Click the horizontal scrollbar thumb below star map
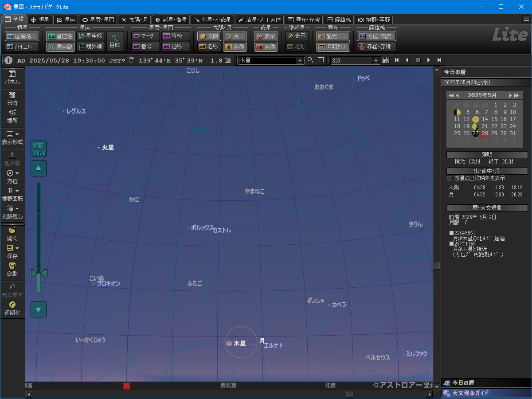 coord(349,394)
